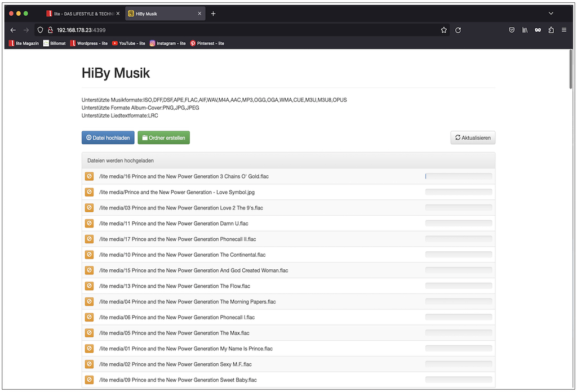Select filename 01 My Name Is Prince.flac
Screen dimensions: 577x392
point(186,348)
